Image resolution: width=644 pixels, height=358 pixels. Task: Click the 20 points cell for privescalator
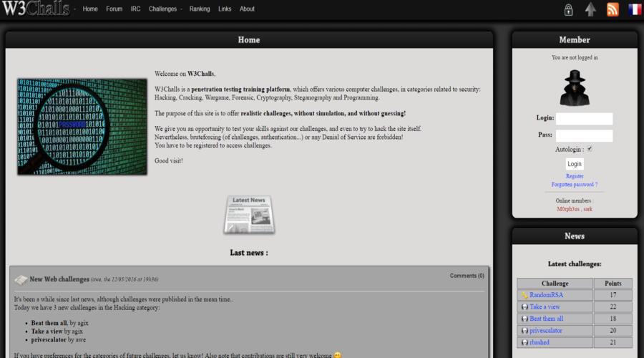tap(613, 331)
